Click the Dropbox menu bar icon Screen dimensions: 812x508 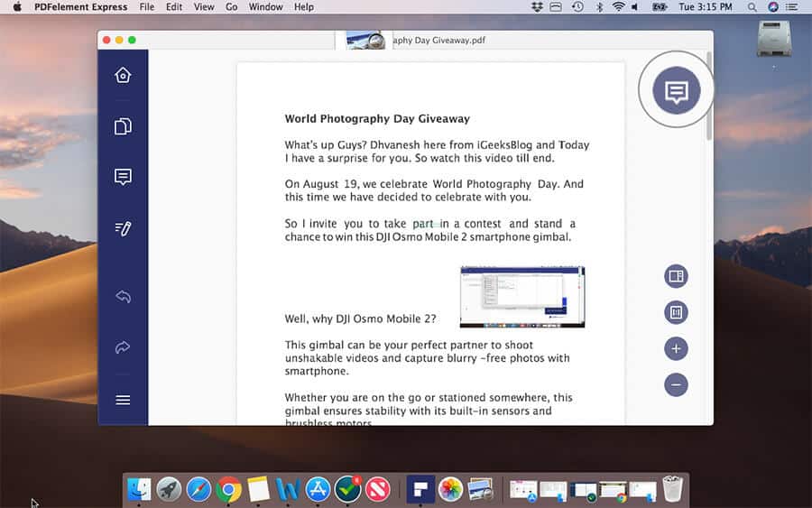coord(537,6)
